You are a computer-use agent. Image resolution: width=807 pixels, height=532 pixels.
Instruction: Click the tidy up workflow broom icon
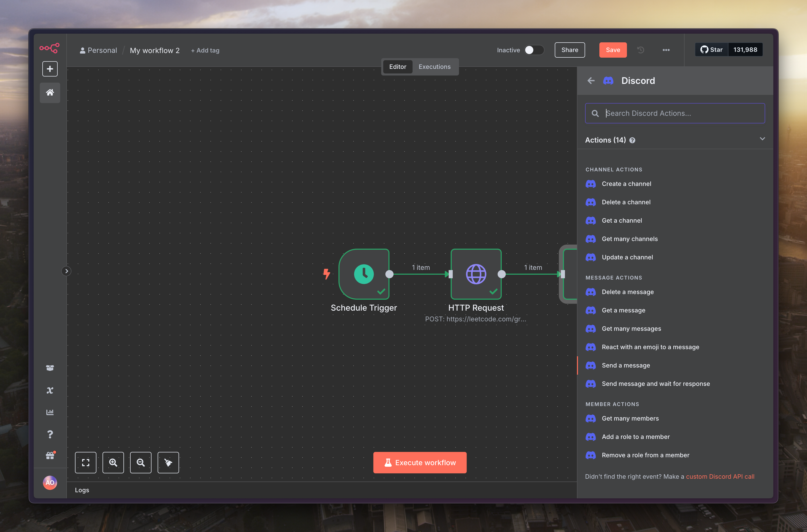coord(168,462)
